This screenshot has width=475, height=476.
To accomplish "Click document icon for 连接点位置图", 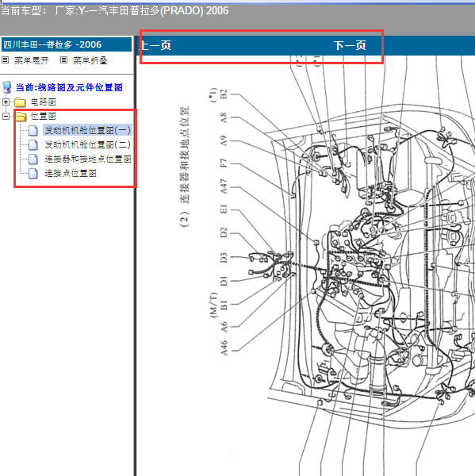I will [x=33, y=173].
